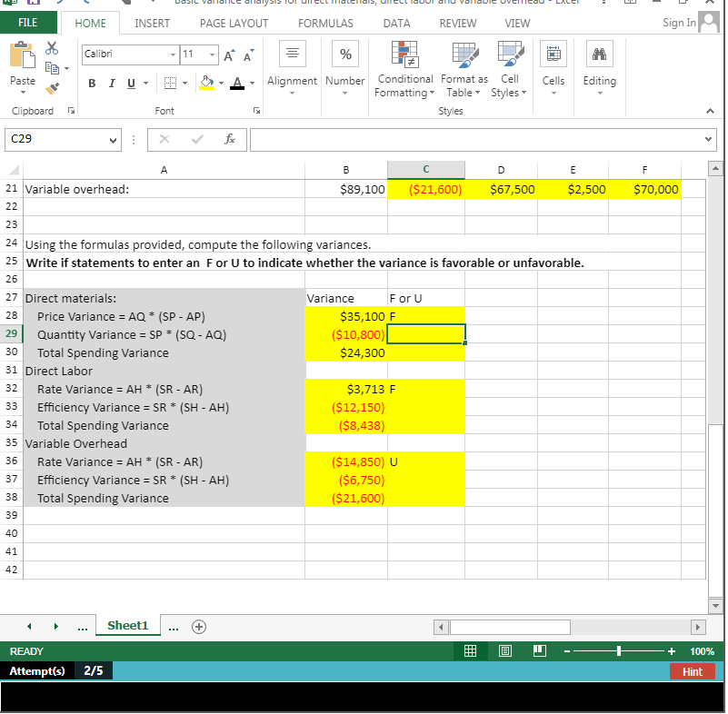Open the underline style dropdown
The width and height of the screenshot is (728, 714).
pyautogui.click(x=145, y=84)
